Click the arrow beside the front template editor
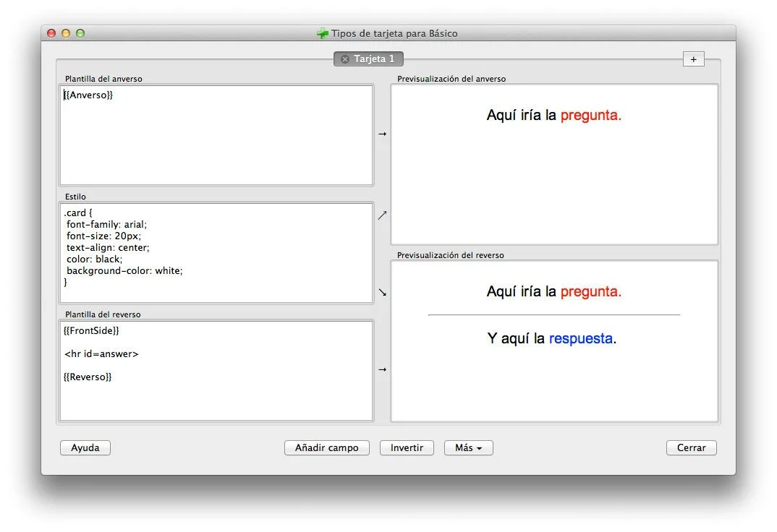The height and width of the screenshot is (532, 777). (382, 134)
